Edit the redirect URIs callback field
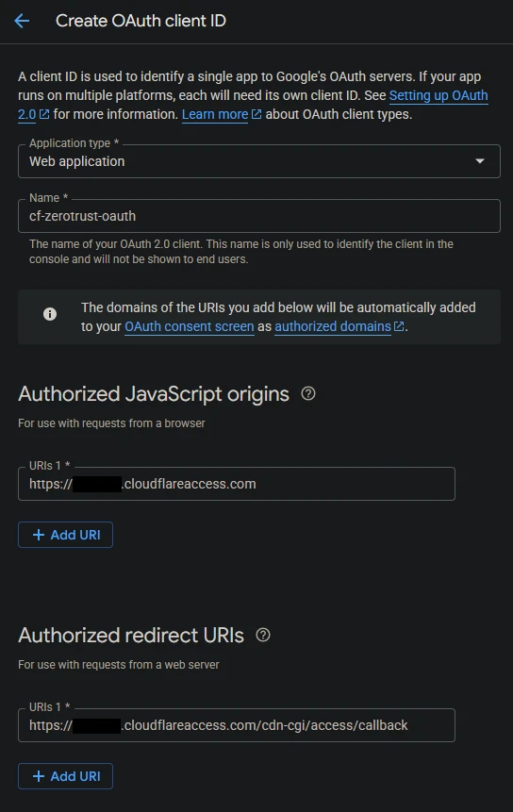This screenshot has width=513, height=812. pos(237,725)
